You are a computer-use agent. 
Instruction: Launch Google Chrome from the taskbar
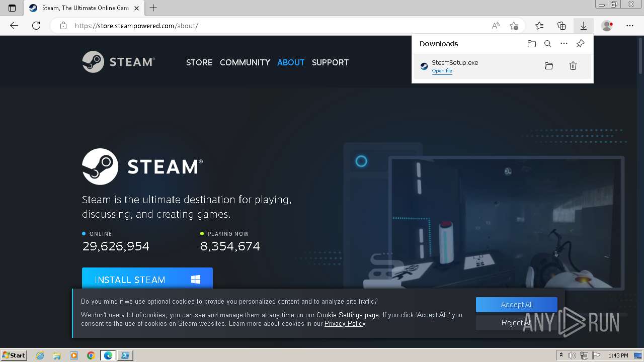(91, 355)
